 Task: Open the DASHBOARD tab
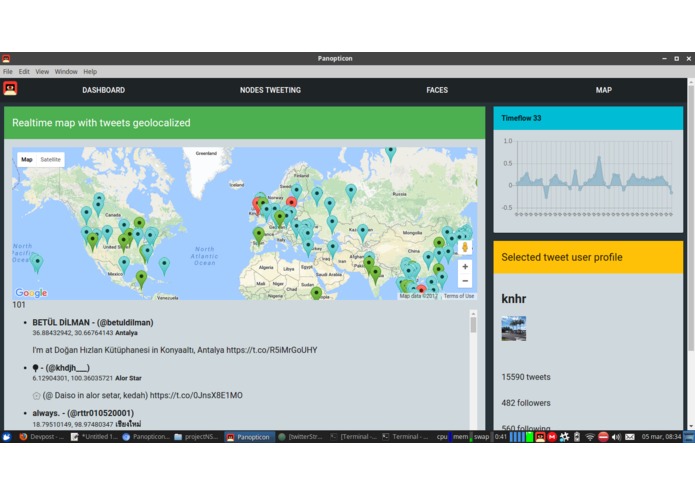pos(103,90)
